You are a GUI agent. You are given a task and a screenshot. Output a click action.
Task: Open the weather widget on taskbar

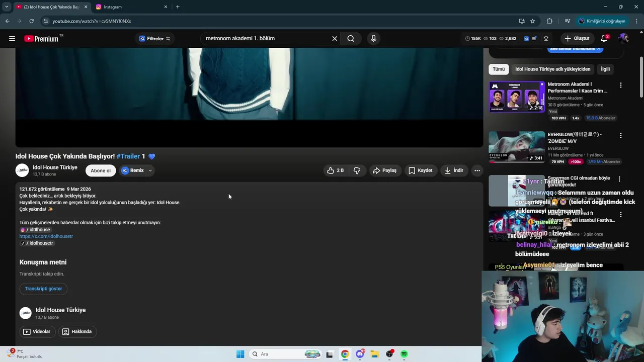pyautogui.click(x=25, y=354)
